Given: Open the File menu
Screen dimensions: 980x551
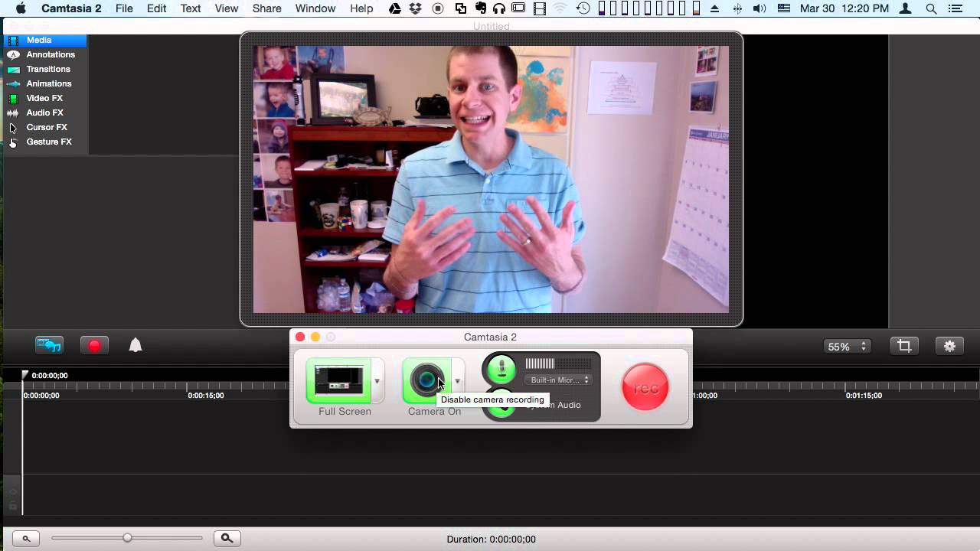Looking at the screenshot, I should click(124, 8).
